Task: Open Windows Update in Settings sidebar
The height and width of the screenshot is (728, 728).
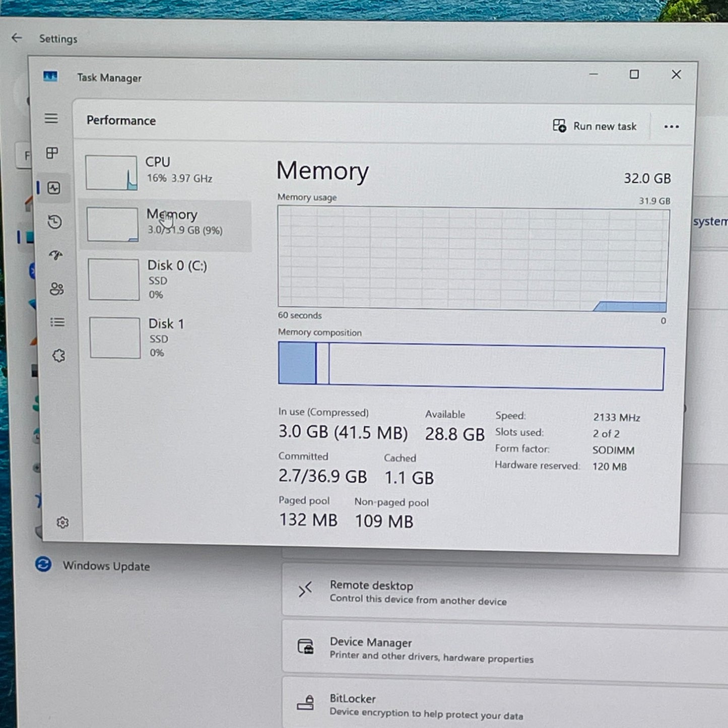Action: point(106,566)
